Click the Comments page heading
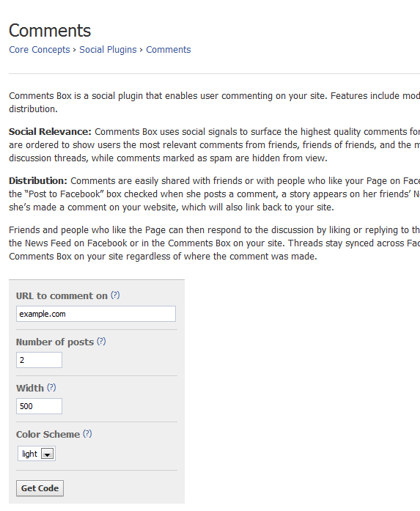This screenshot has height=511, width=420. (50, 31)
